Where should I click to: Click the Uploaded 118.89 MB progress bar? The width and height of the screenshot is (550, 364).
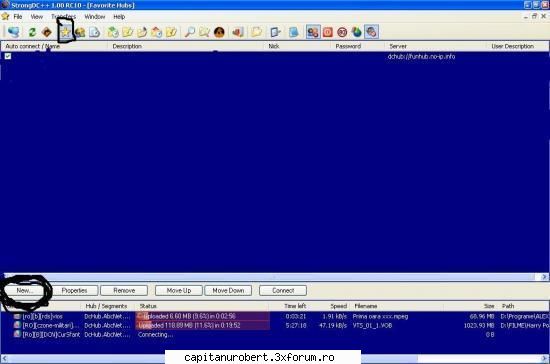point(203,325)
